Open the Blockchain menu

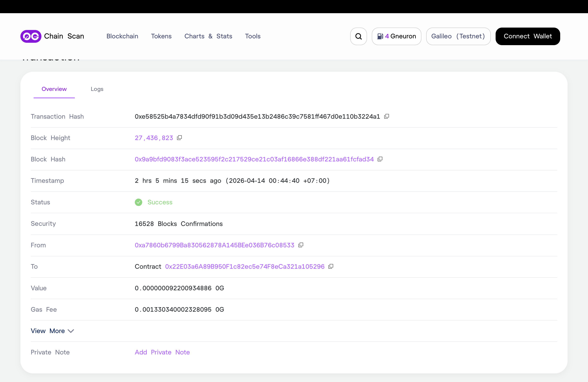pyautogui.click(x=122, y=36)
